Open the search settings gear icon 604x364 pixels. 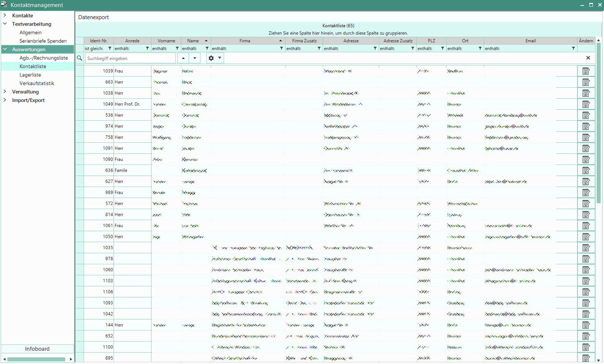coord(211,58)
